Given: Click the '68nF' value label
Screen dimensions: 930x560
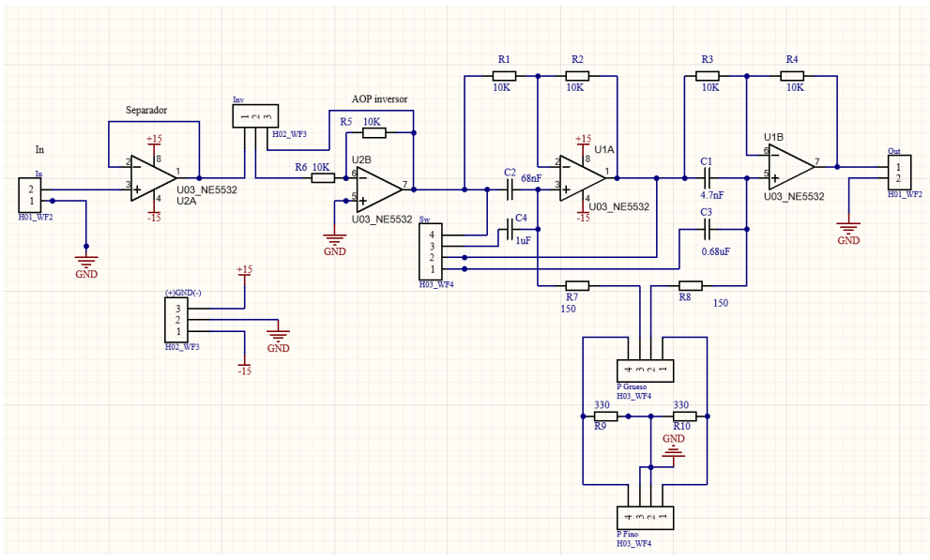Looking at the screenshot, I should pyautogui.click(x=531, y=178).
